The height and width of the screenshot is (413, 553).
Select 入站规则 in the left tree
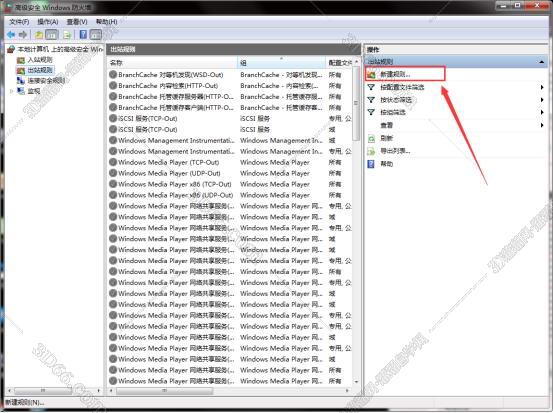40,60
